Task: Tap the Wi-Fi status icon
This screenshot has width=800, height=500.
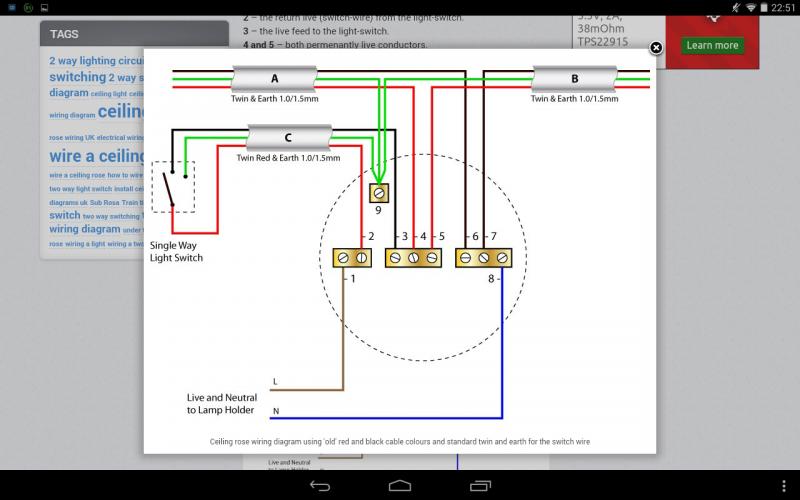Action: pyautogui.click(x=751, y=7)
